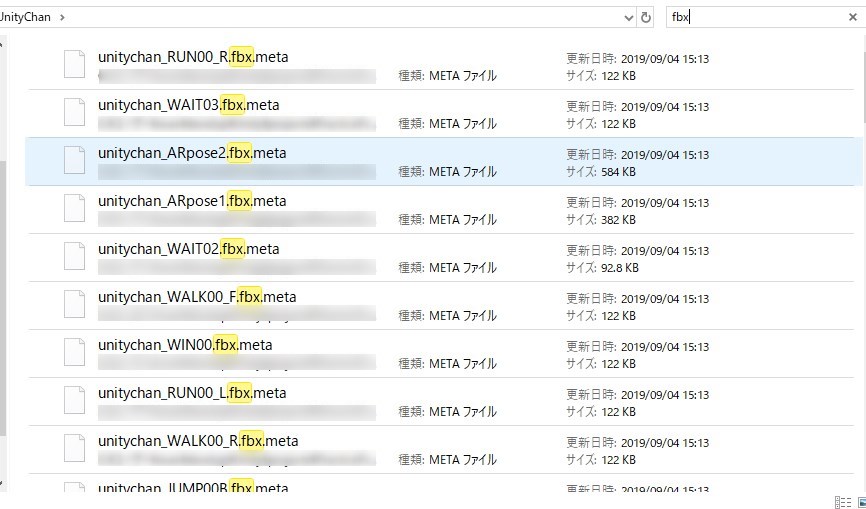866x509 pixels.
Task: Click file icon of unitychan_WIN00.fbx.meta
Action: 74,352
